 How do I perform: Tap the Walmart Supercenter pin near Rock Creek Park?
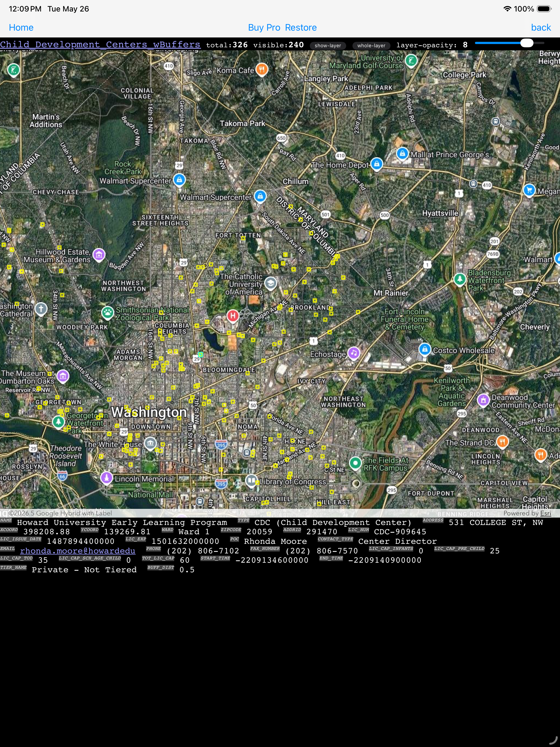179,180
